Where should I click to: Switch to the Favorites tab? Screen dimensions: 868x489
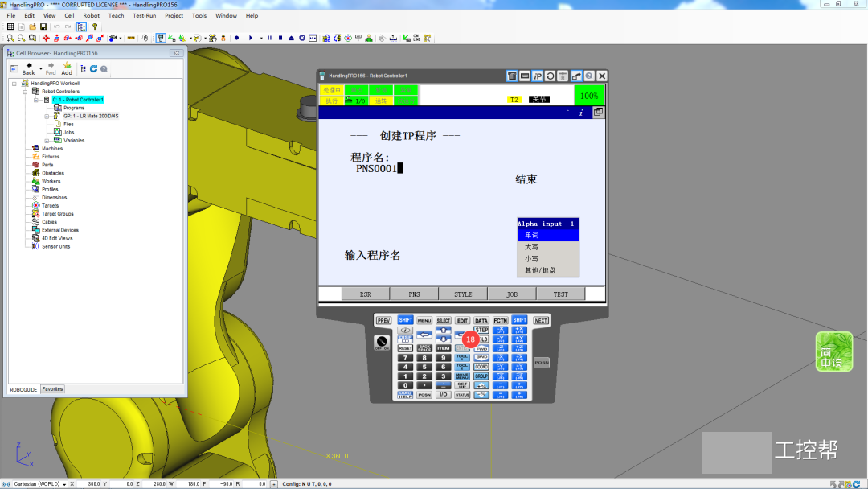point(52,389)
